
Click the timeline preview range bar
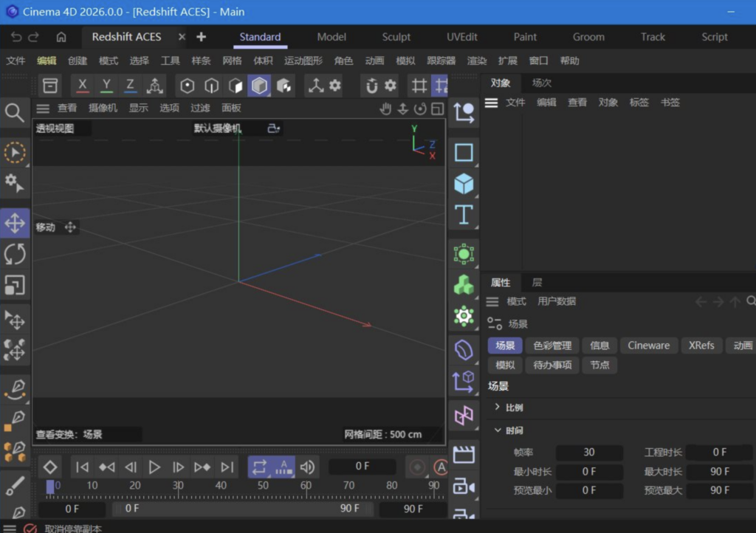coord(242,509)
